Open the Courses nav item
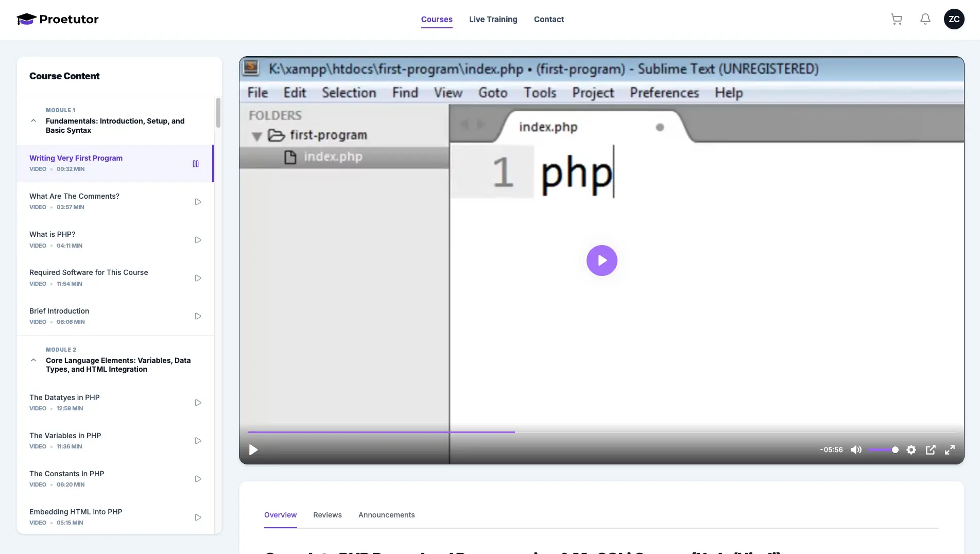 pos(437,20)
